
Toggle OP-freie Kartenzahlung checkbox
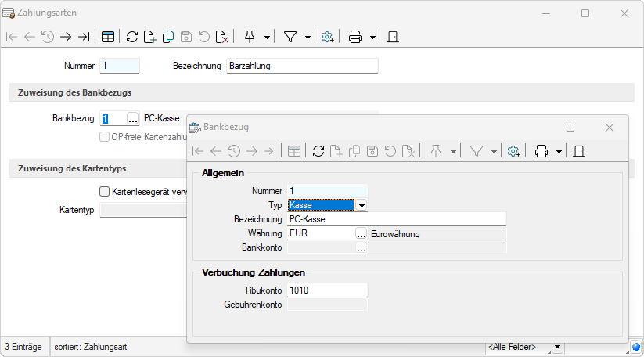tap(105, 137)
